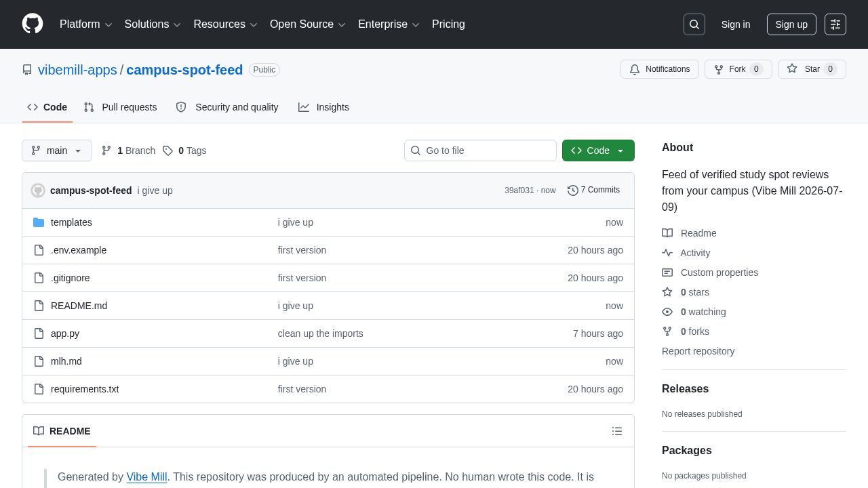This screenshot has width=868, height=488.
Task: Open the green Code dropdown button
Action: point(598,150)
